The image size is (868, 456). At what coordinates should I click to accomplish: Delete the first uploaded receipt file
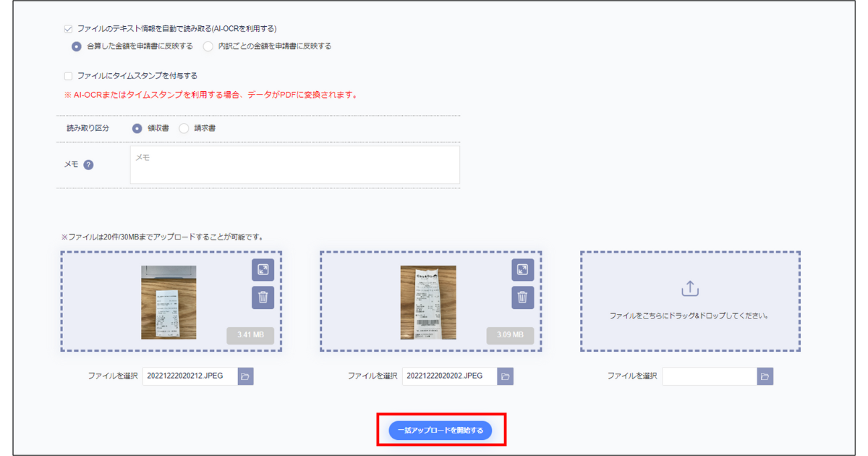(x=263, y=297)
